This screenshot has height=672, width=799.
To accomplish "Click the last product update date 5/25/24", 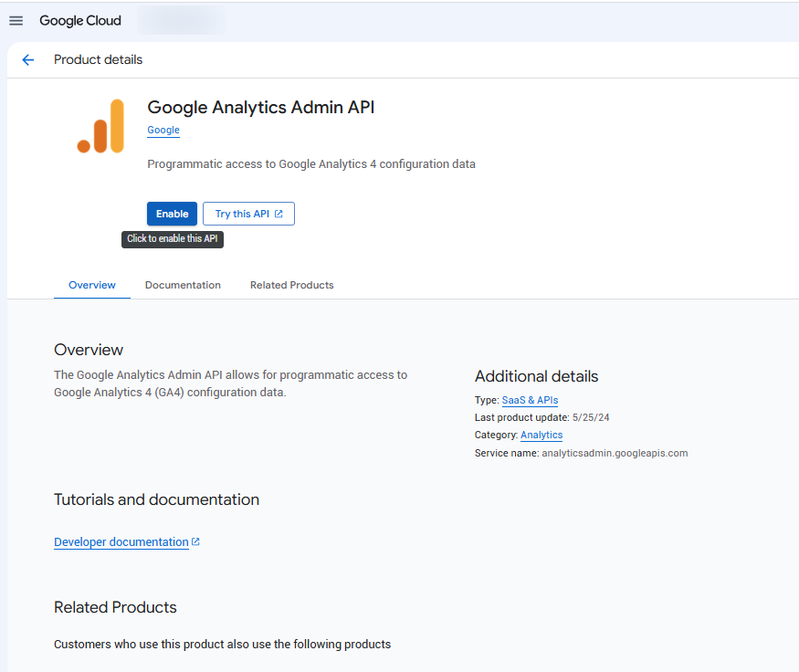I will coord(591,418).
